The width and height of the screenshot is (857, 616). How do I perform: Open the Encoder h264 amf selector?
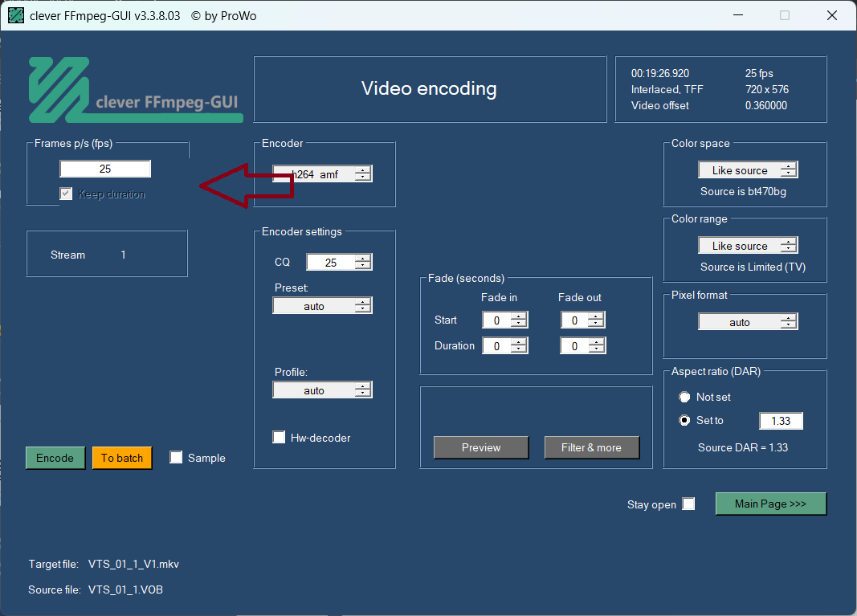click(322, 173)
